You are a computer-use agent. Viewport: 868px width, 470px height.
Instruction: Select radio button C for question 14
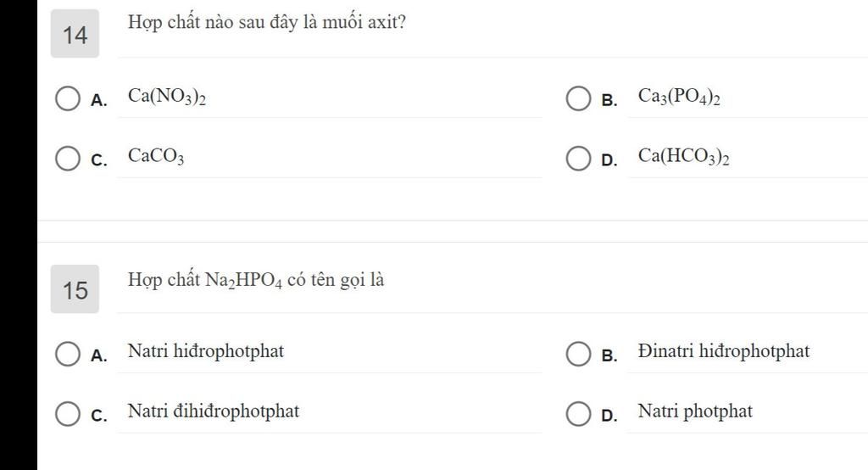[68, 159]
